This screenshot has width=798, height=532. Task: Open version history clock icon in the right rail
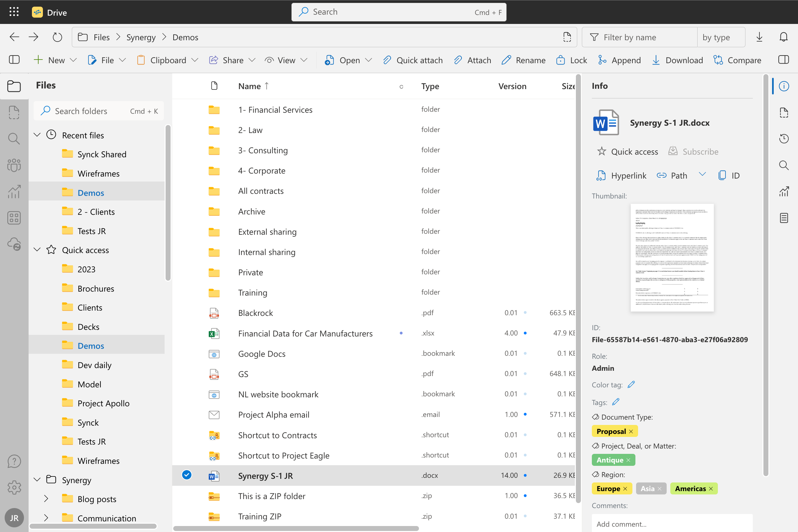coord(784,138)
